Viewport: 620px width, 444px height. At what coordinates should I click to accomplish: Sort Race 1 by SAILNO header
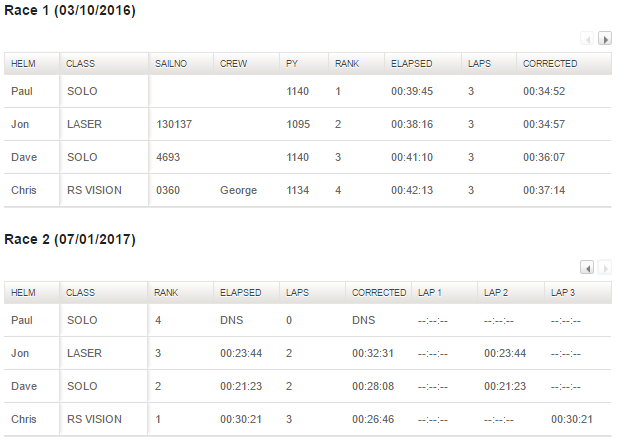[x=171, y=63]
